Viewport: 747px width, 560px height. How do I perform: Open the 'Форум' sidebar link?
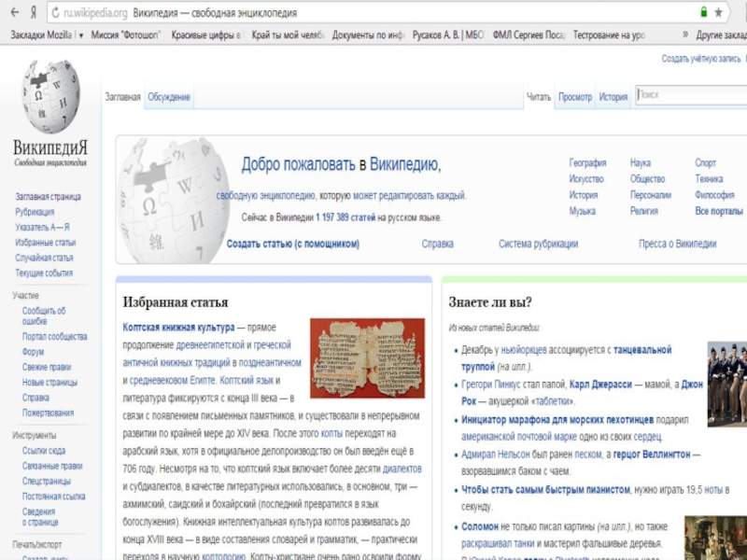[33, 352]
